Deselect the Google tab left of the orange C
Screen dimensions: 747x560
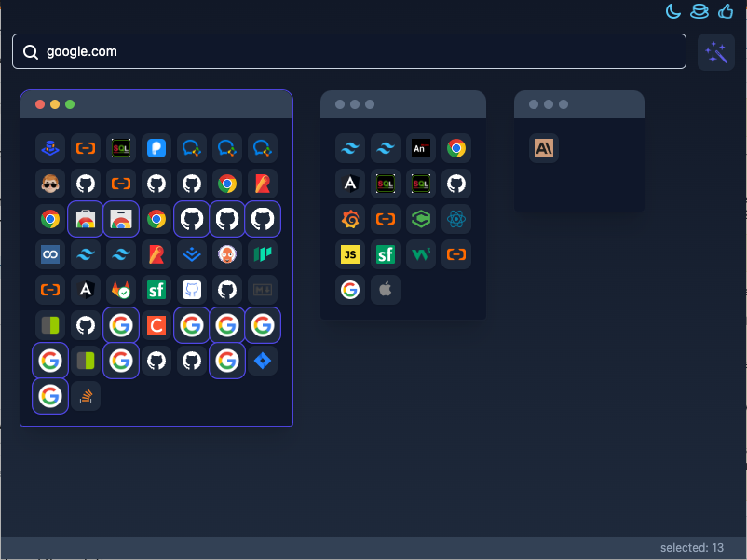121,325
